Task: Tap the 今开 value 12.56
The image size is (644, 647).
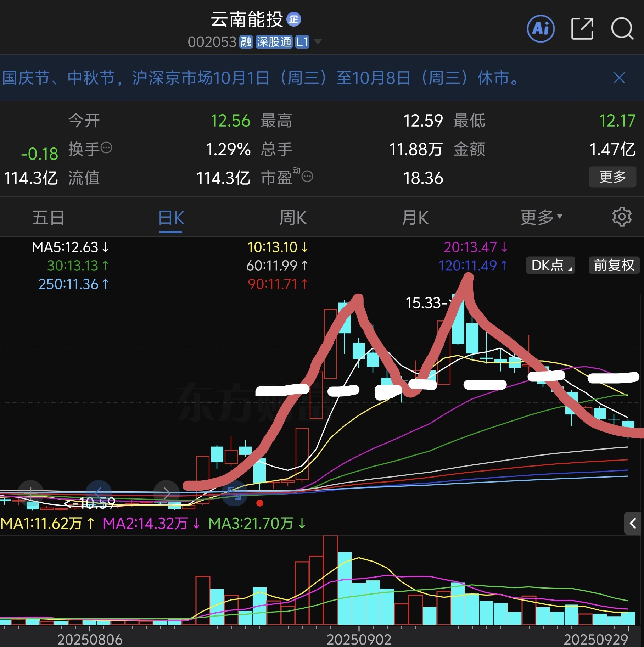Action: (231, 121)
